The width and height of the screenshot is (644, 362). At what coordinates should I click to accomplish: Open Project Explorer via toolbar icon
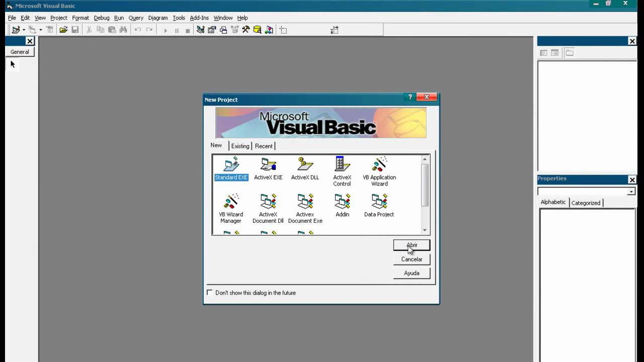[x=200, y=30]
